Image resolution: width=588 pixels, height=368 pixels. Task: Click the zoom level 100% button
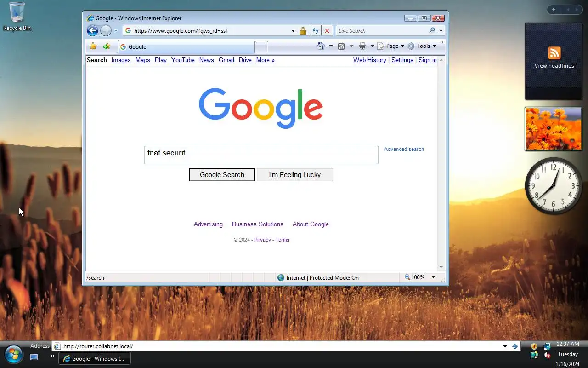tap(415, 277)
